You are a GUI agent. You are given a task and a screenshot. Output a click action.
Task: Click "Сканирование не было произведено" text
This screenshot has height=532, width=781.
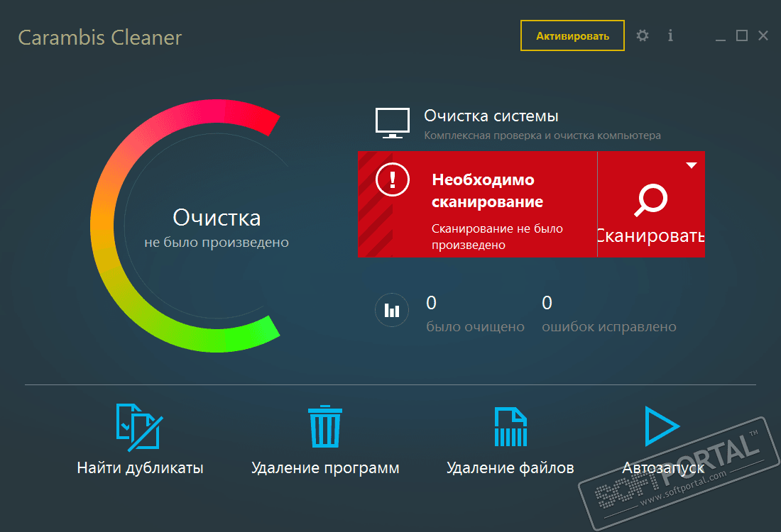(x=497, y=236)
